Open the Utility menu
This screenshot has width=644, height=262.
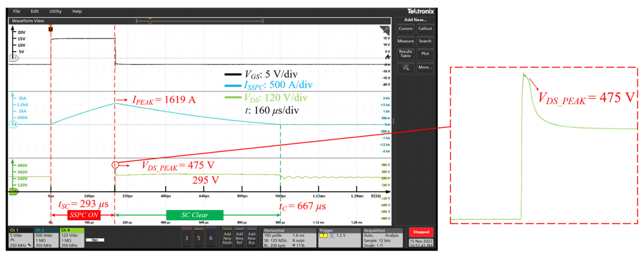[55, 11]
